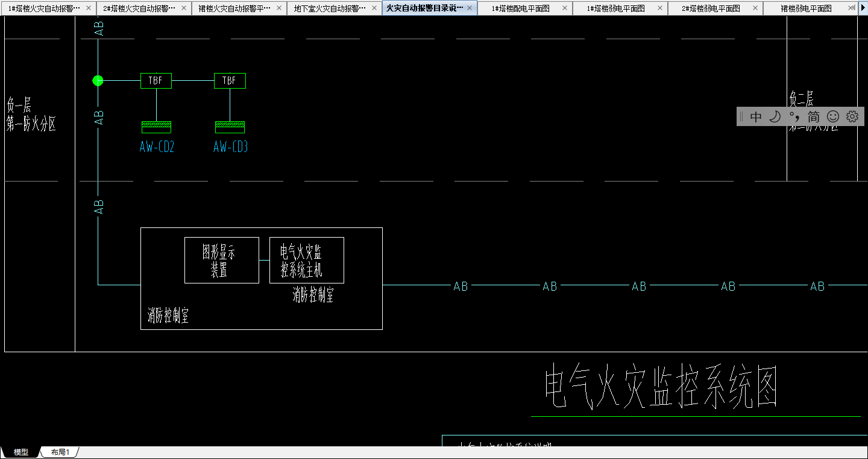Viewport: 868px width, 459px height.
Task: Click the 消防控制室 text at room box bottom-left
Action: coord(168,316)
